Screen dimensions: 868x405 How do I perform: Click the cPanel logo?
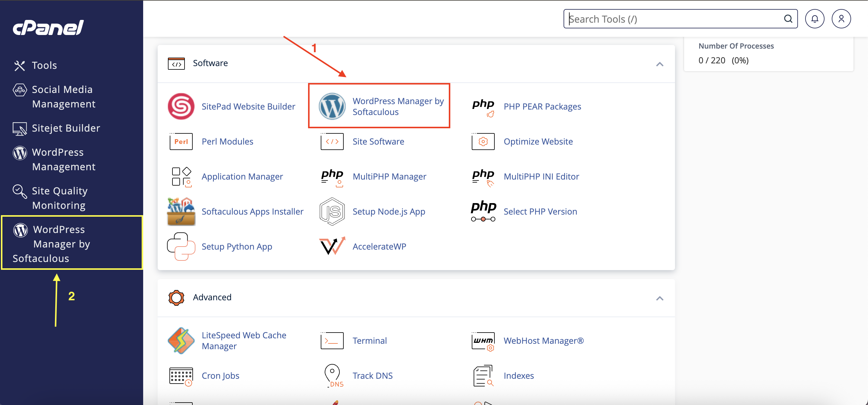(x=48, y=27)
